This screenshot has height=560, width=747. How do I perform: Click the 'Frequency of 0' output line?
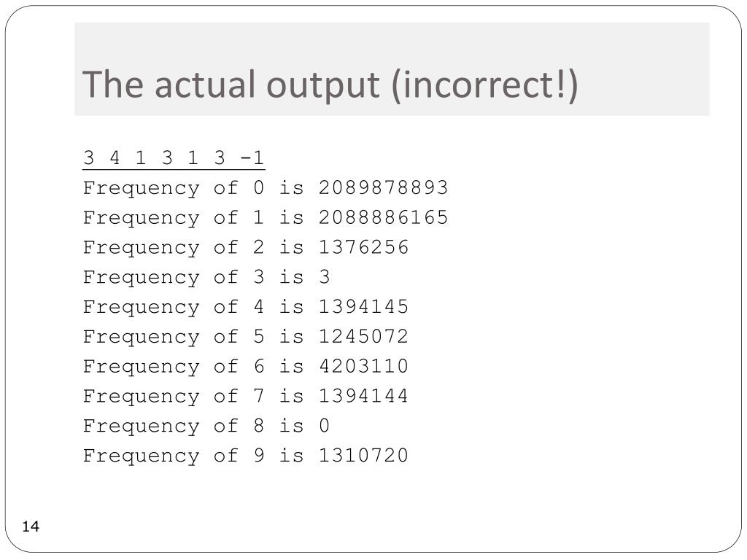pos(266,188)
